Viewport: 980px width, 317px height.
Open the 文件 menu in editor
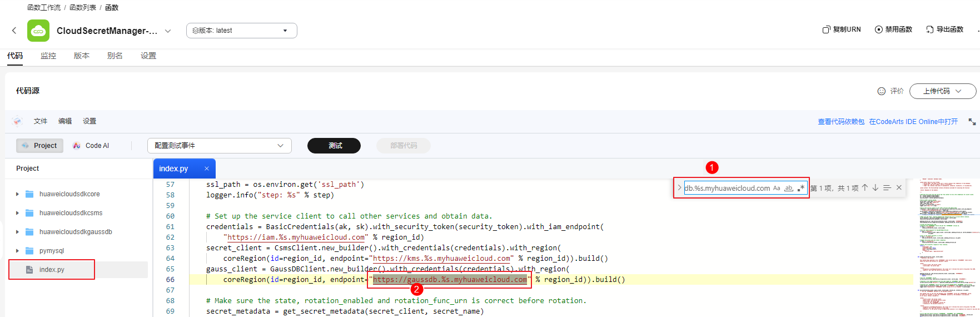41,121
